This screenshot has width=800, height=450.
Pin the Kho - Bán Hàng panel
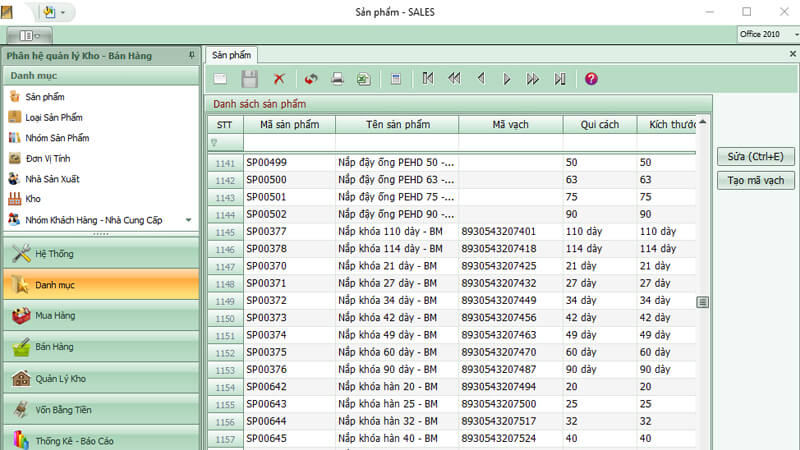(x=191, y=55)
